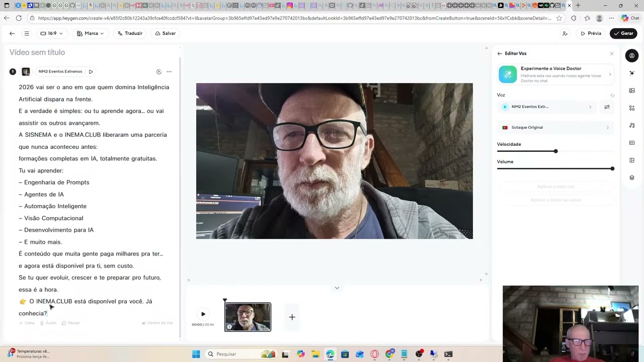The width and height of the screenshot is (644, 362).
Task: Open the Windows Start menu
Action: coord(196,354)
